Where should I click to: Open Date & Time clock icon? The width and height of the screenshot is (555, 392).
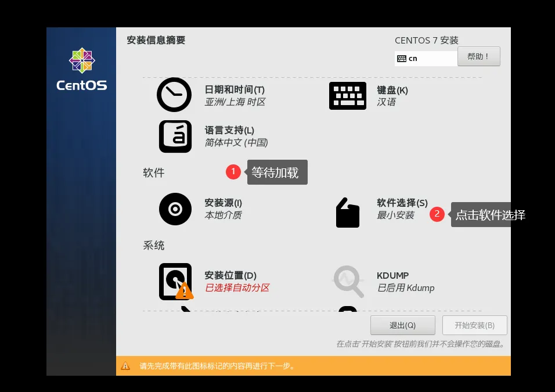click(x=174, y=95)
